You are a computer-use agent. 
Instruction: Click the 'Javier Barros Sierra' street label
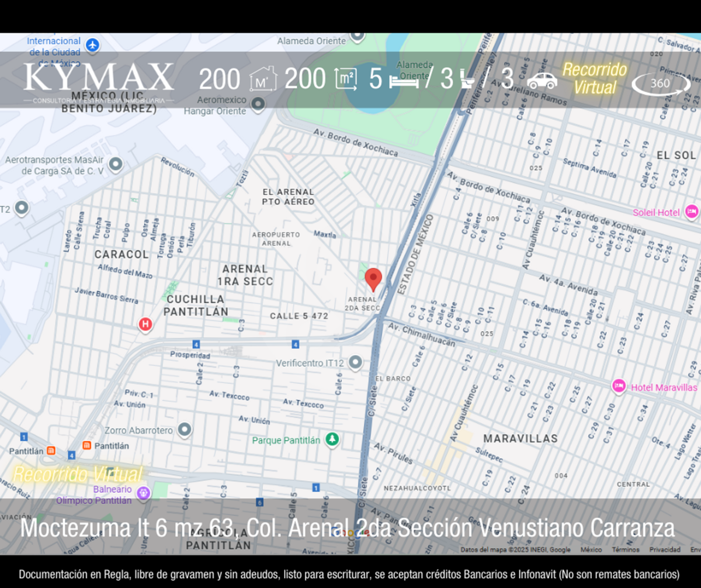coord(106,295)
